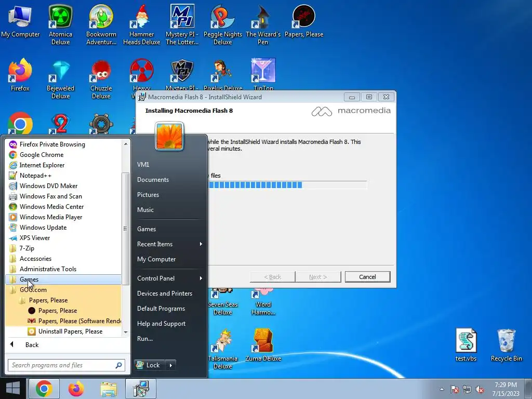Open The Wizard's Pen shortcut
This screenshot has height=399, width=532.
(263, 24)
